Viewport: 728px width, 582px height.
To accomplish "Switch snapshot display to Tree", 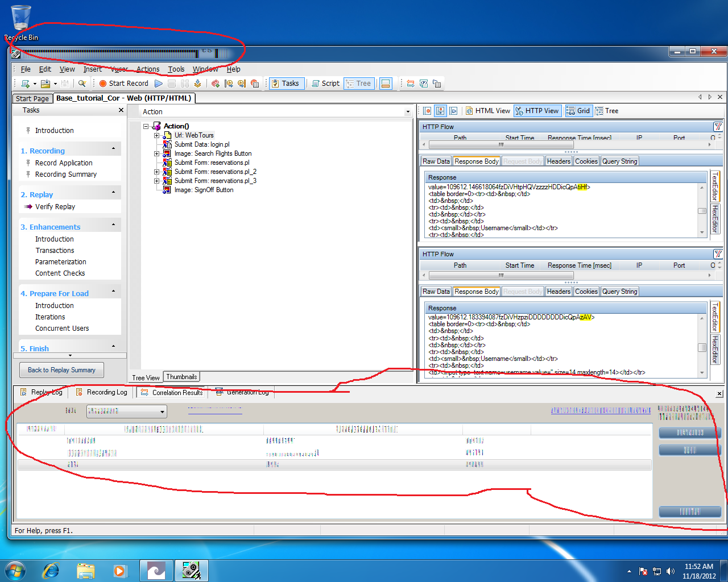I will [x=607, y=111].
